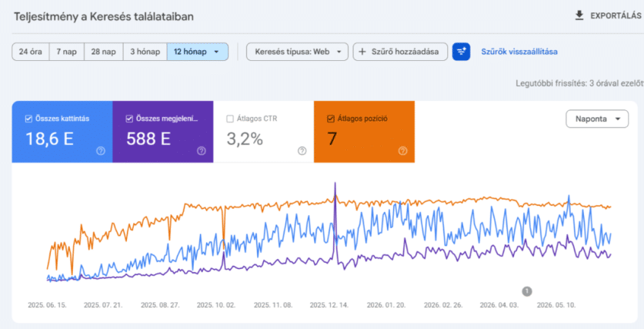Click the 2025. 08. 27. axis label
644x329 pixels.
(x=160, y=305)
